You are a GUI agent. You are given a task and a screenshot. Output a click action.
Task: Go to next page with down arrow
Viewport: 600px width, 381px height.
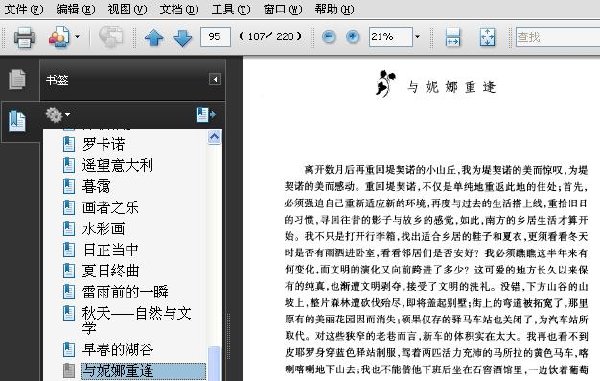pyautogui.click(x=183, y=37)
